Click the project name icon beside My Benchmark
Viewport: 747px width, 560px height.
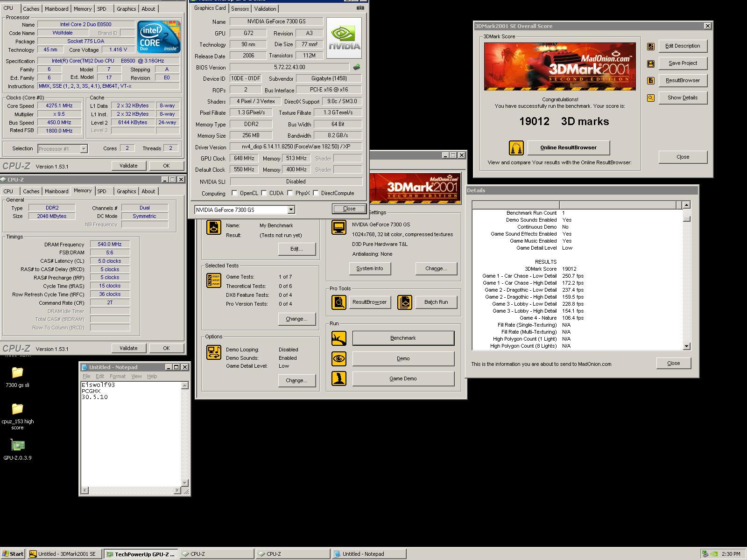click(214, 227)
